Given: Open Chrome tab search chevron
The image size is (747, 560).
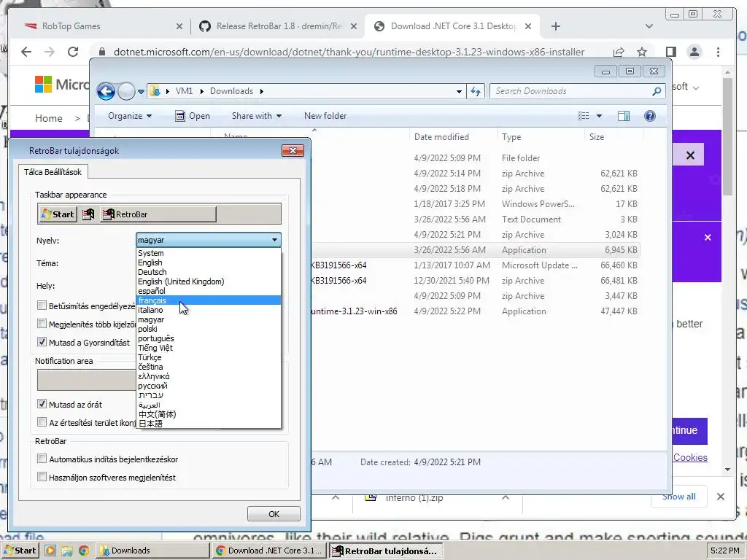Looking at the screenshot, I should click(649, 26).
